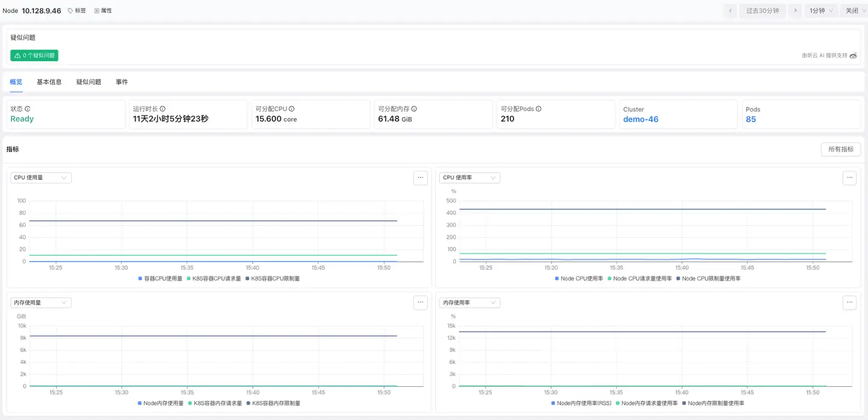
Task: Open the CPU 使用量 chart more-options menu
Action: coord(420,177)
